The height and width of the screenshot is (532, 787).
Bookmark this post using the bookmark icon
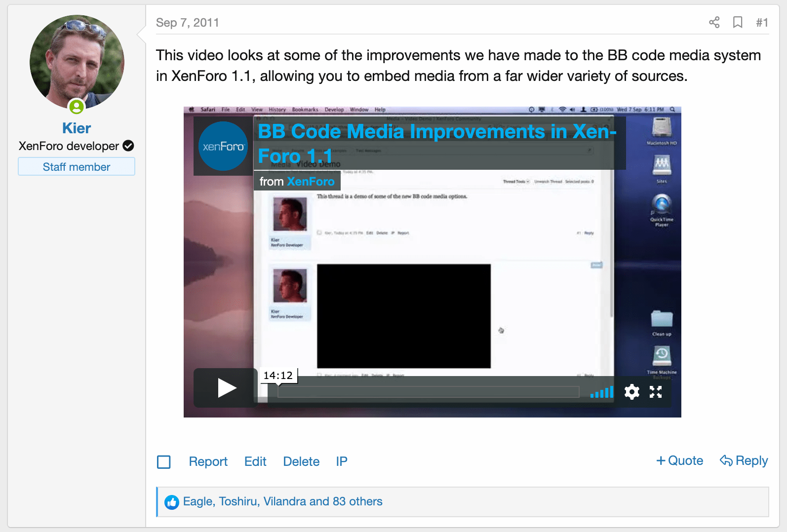pyautogui.click(x=738, y=22)
